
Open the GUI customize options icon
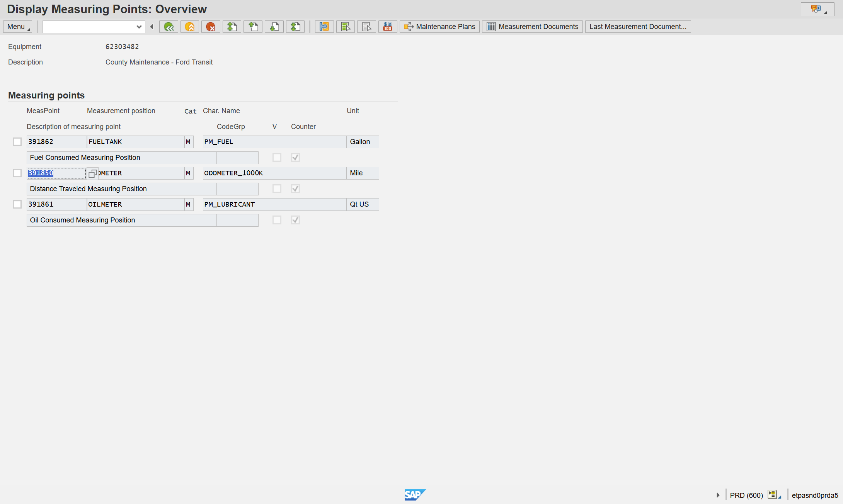pos(817,9)
